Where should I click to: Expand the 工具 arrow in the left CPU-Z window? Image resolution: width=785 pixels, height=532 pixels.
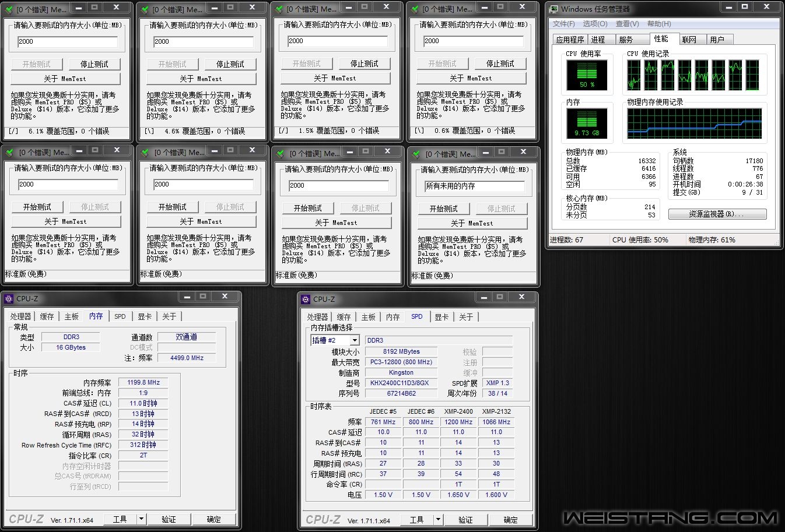141,519
